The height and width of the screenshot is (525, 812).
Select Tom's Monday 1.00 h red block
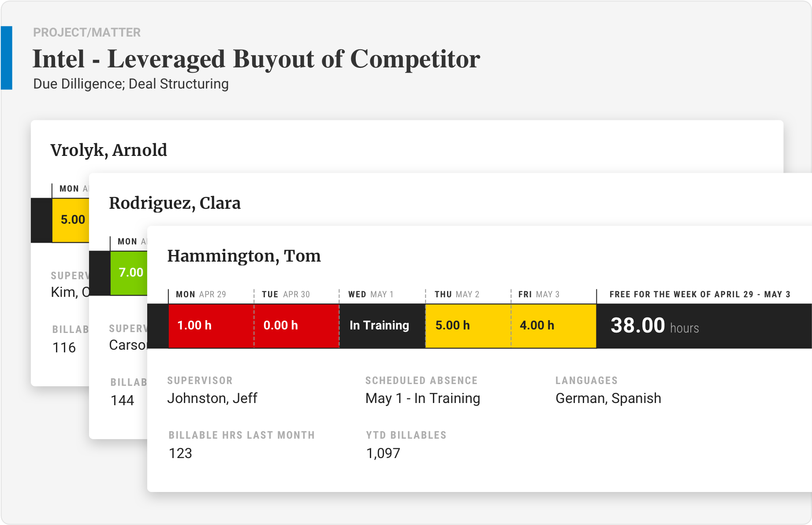click(x=211, y=325)
